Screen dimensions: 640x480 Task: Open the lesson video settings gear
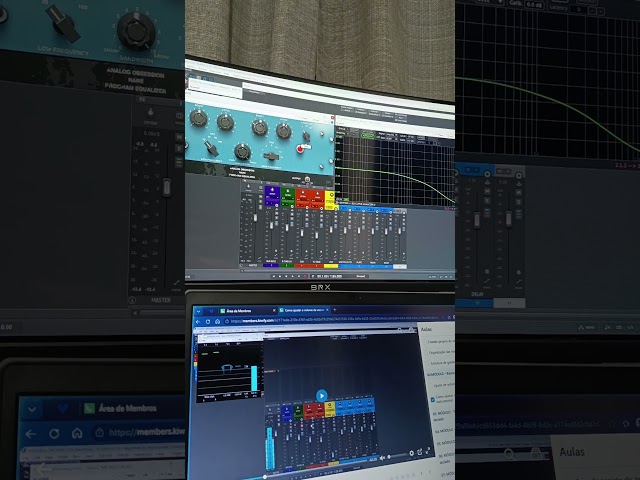pos(411,453)
